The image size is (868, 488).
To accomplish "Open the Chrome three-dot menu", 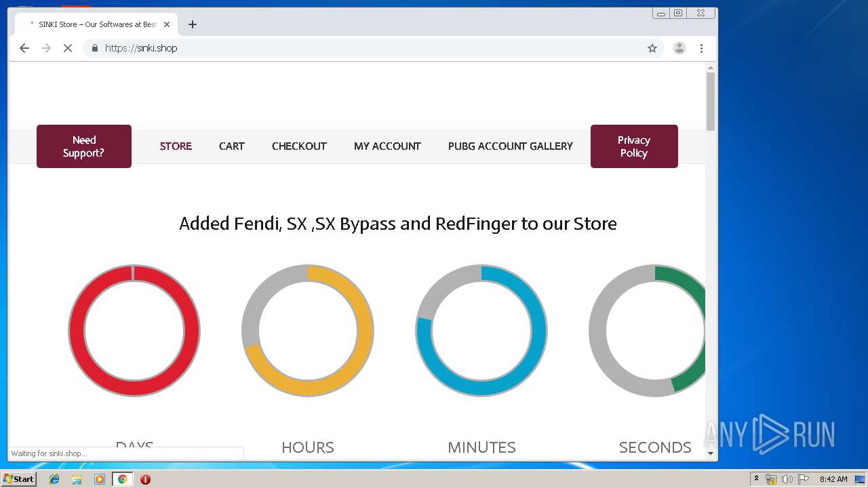I will (701, 48).
